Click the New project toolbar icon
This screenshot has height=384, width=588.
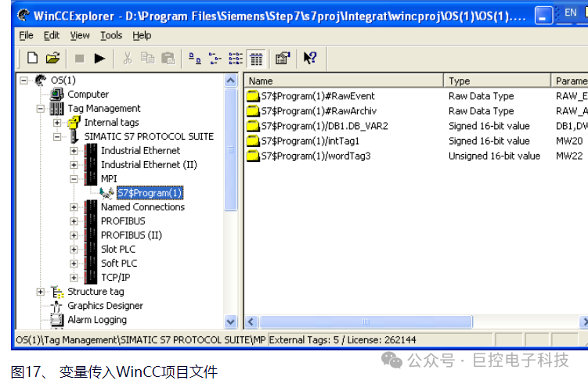33,58
